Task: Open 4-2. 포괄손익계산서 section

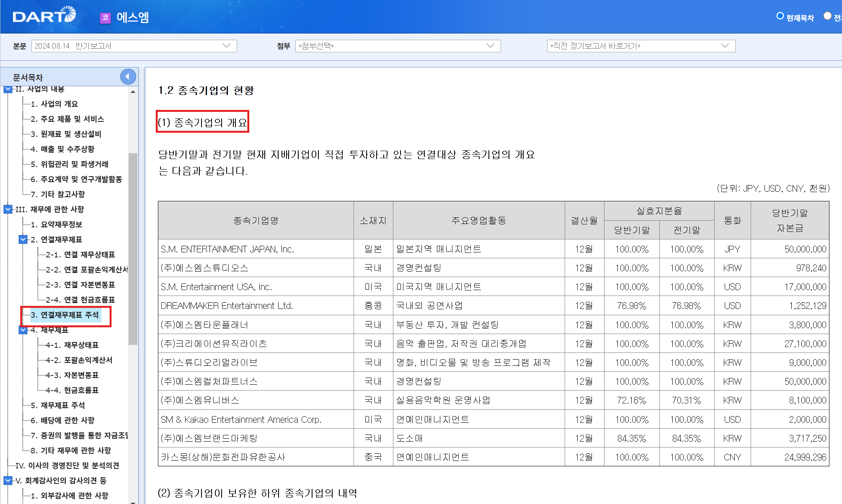Action: (x=79, y=360)
